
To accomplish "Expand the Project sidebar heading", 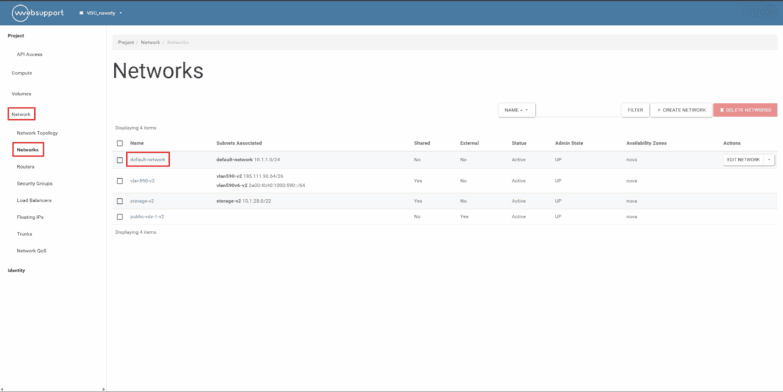I will point(16,36).
